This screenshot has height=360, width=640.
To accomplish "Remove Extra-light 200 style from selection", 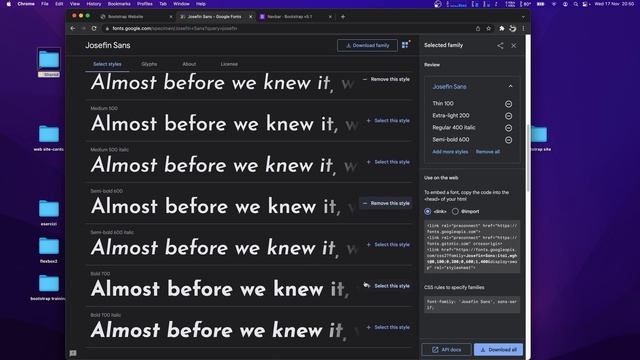I will click(508, 116).
